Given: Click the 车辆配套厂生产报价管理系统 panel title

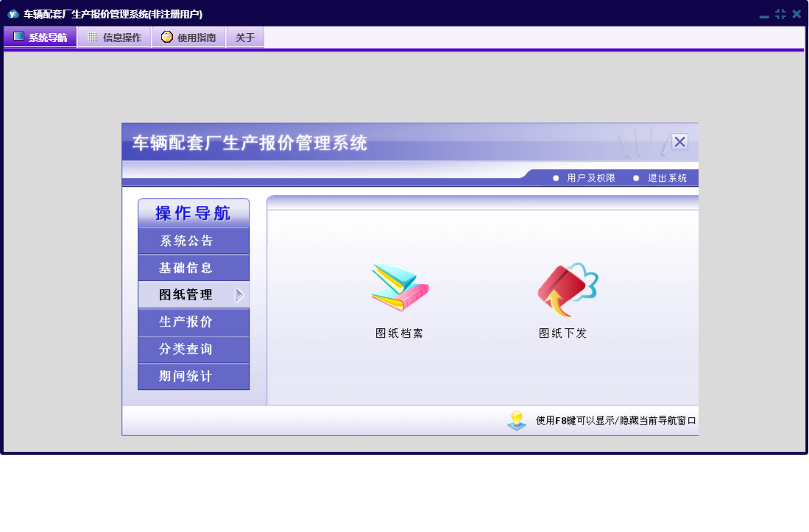Looking at the screenshot, I should click(x=250, y=143).
